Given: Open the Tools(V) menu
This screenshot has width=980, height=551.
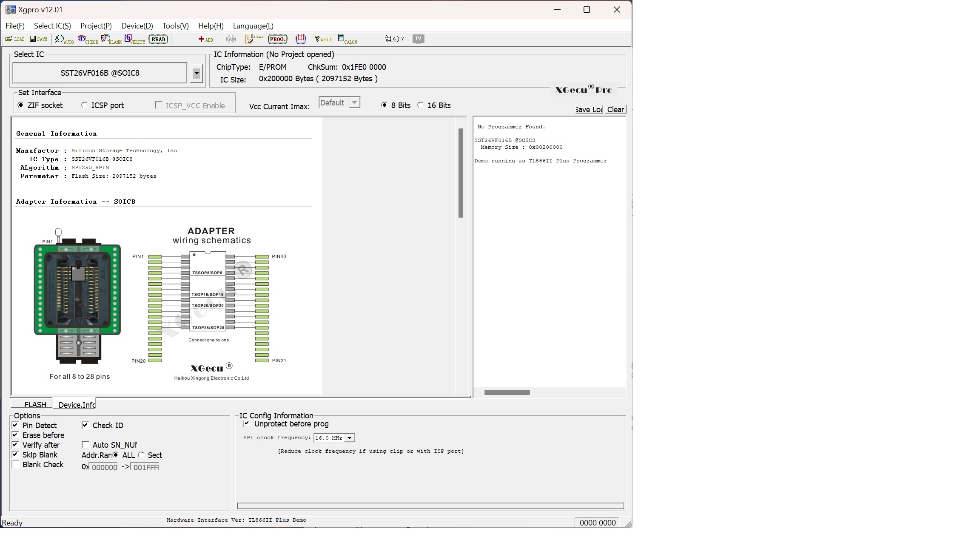Looking at the screenshot, I should click(175, 26).
